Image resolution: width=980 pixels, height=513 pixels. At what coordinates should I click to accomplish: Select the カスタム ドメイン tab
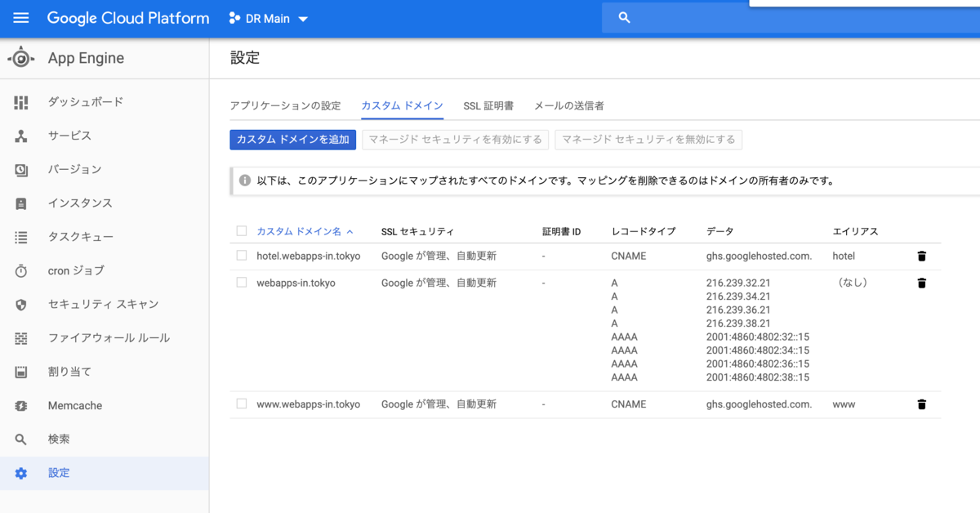402,105
